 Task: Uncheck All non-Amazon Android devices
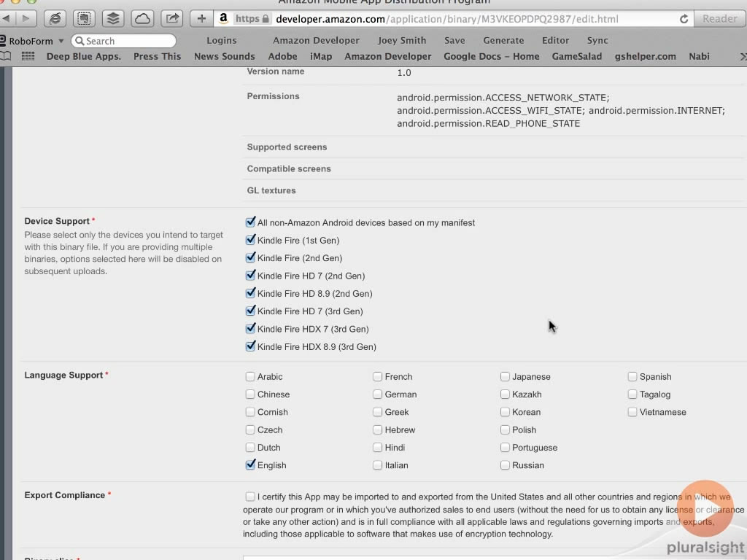pyautogui.click(x=250, y=222)
